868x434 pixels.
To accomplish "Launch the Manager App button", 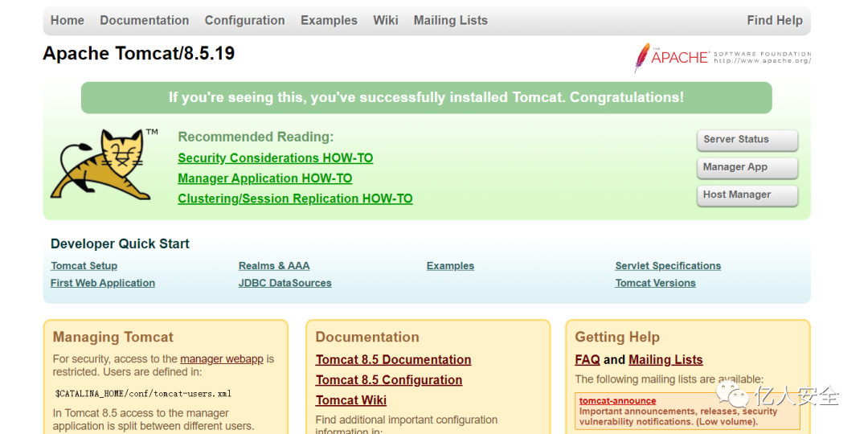I will click(747, 167).
